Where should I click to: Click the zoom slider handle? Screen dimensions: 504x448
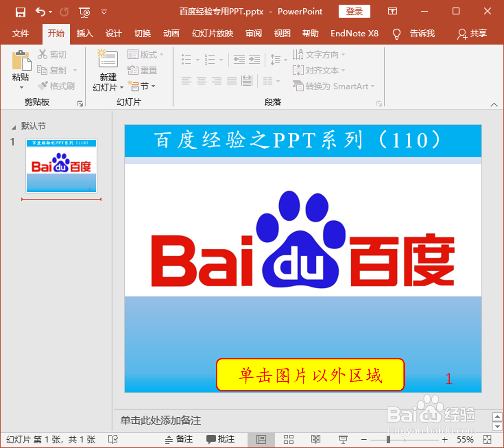pos(388,439)
